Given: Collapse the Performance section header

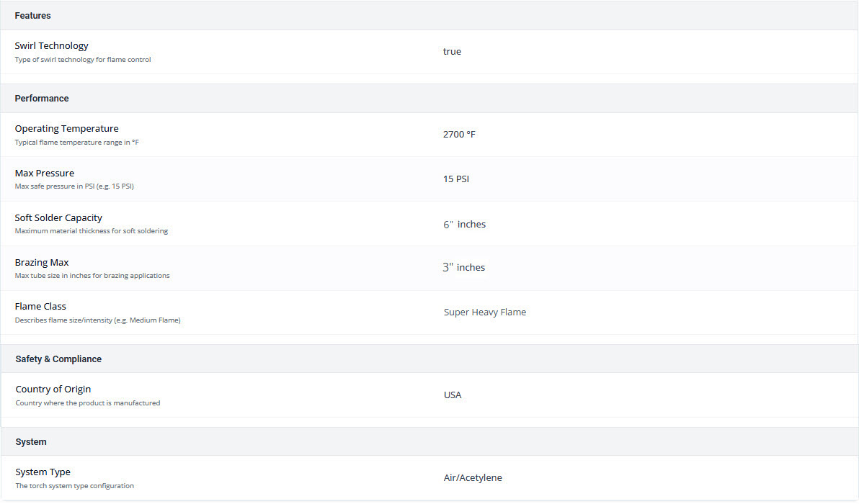Looking at the screenshot, I should (42, 98).
